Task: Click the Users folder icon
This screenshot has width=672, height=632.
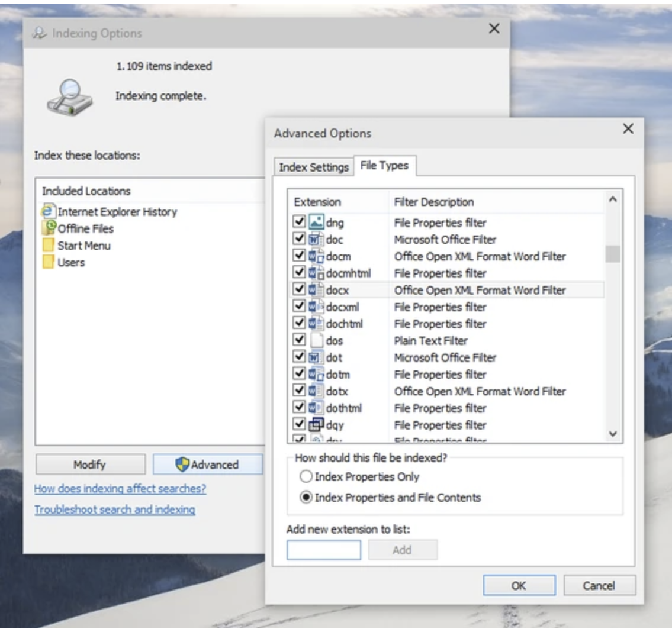Action: click(x=49, y=262)
